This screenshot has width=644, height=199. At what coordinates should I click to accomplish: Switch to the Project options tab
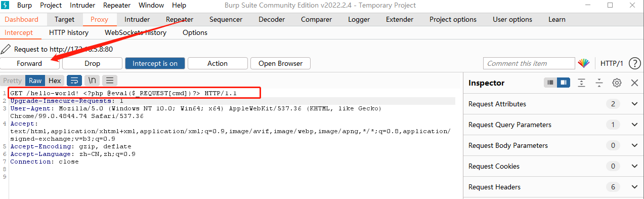point(453,19)
